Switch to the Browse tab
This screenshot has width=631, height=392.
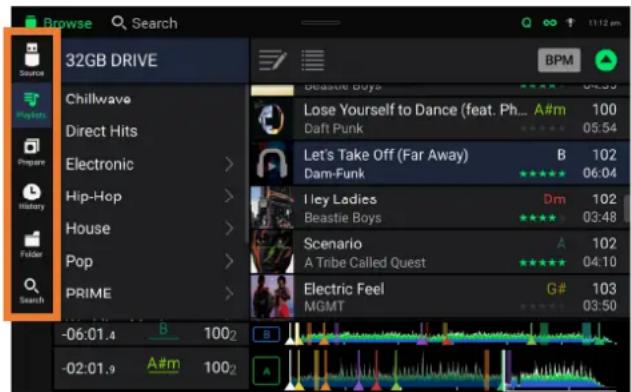pos(58,23)
